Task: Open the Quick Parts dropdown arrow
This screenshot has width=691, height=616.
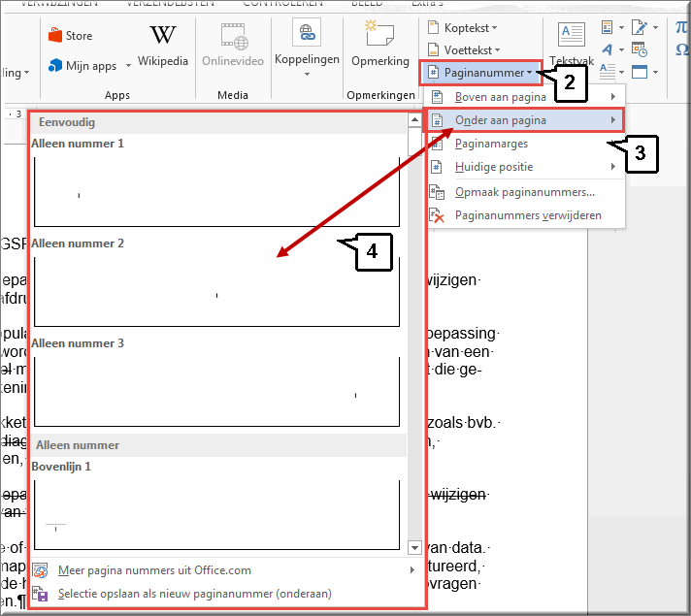Action: pyautogui.click(x=621, y=27)
